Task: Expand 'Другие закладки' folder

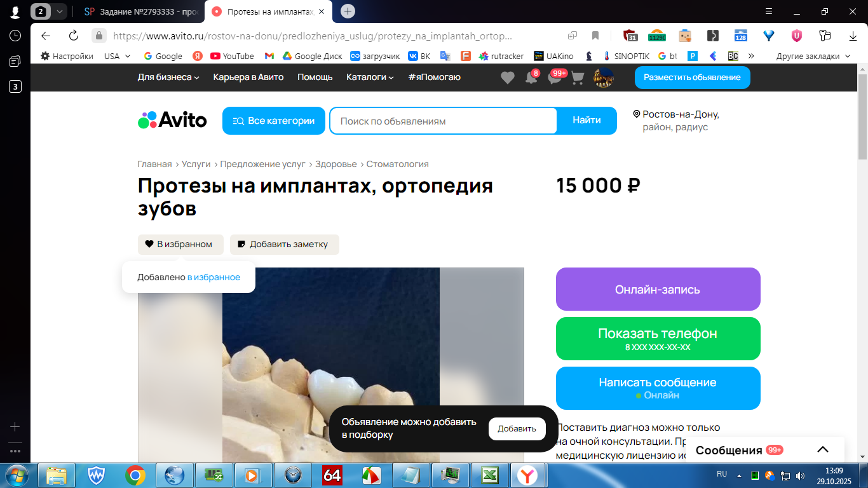Action: click(813, 56)
